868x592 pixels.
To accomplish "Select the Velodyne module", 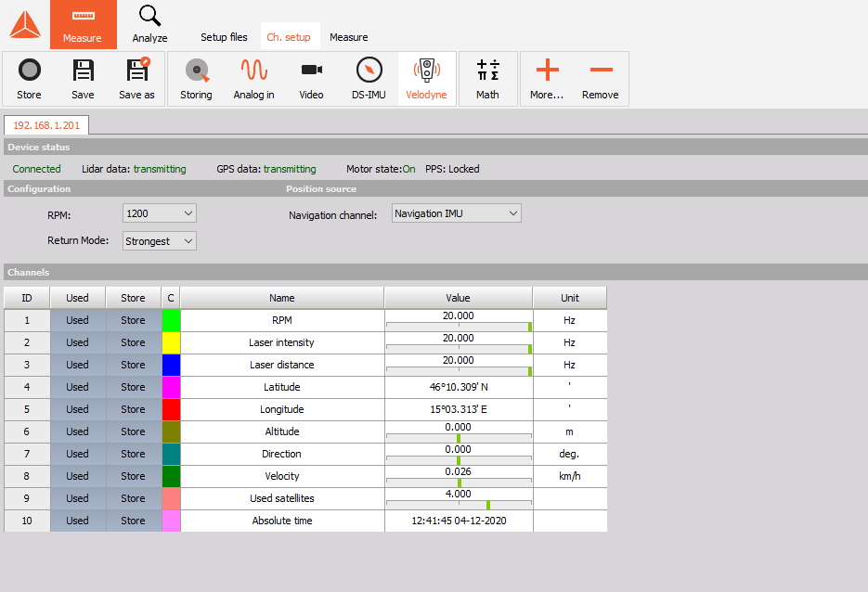I will pyautogui.click(x=426, y=79).
